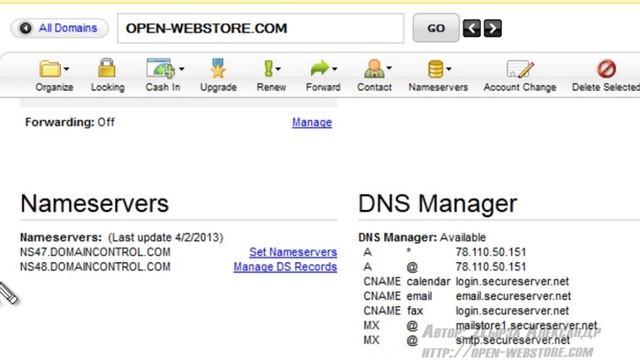Click the CNAME calendar record
This screenshot has width=640, height=360.
[466, 281]
